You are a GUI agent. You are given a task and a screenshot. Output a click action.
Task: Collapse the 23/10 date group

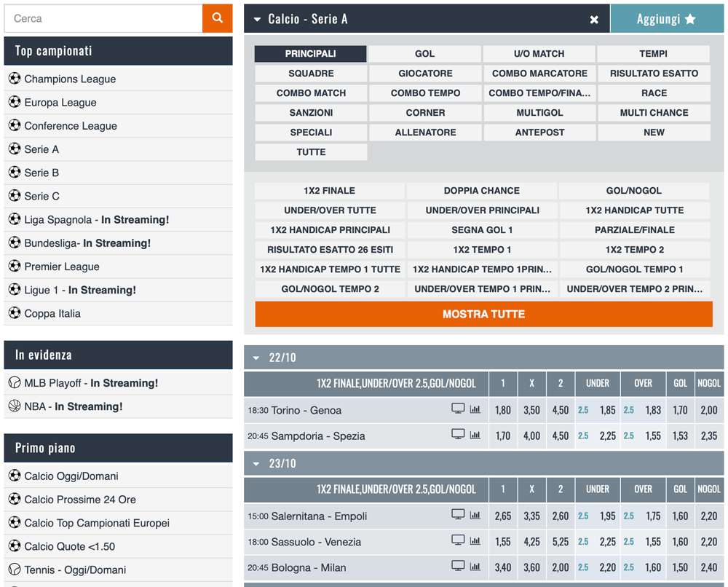click(256, 464)
